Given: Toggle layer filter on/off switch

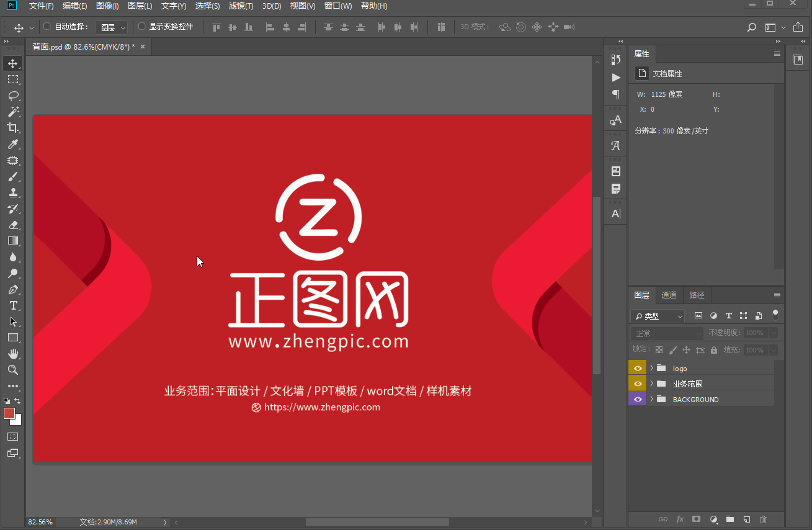Looking at the screenshot, I should [775, 315].
